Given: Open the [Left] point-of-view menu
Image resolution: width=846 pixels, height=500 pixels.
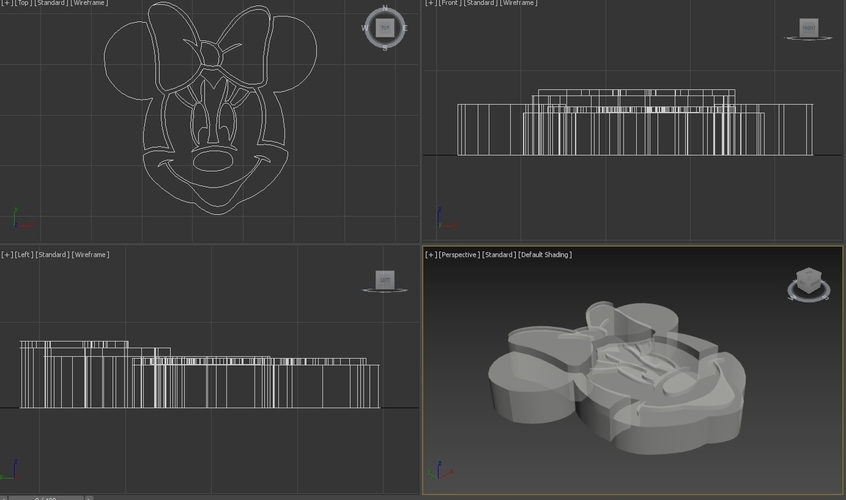Looking at the screenshot, I should point(24,255).
